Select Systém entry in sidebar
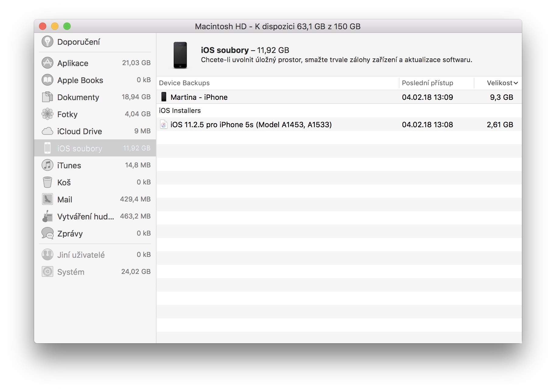The image size is (556, 392). click(95, 271)
